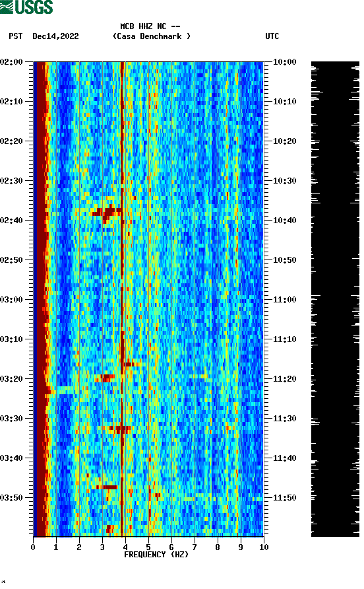Click the 3 Hz frequency tick label
The width and height of the screenshot is (364, 589).
point(102,547)
